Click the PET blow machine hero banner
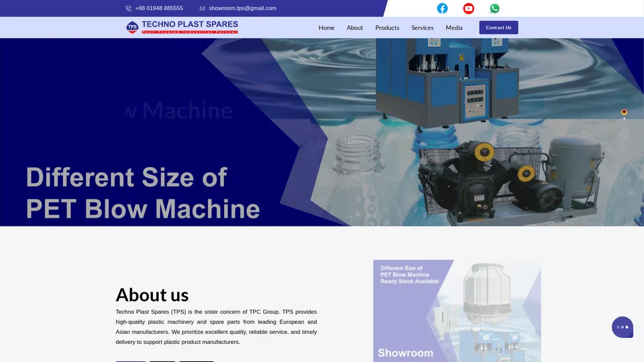644x362 pixels. coord(322,132)
